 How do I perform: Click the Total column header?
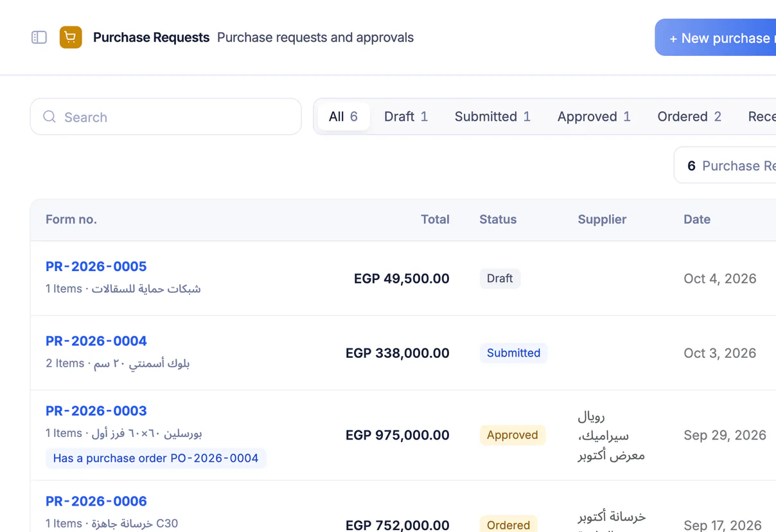tap(435, 220)
